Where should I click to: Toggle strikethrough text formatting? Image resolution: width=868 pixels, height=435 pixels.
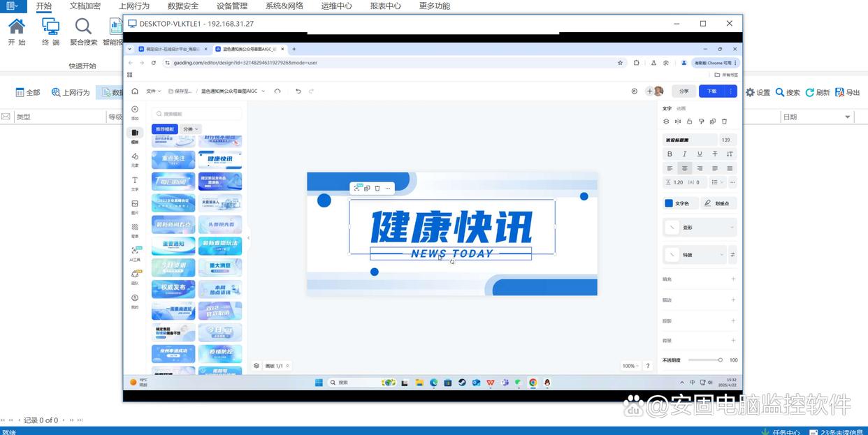pyautogui.click(x=715, y=154)
